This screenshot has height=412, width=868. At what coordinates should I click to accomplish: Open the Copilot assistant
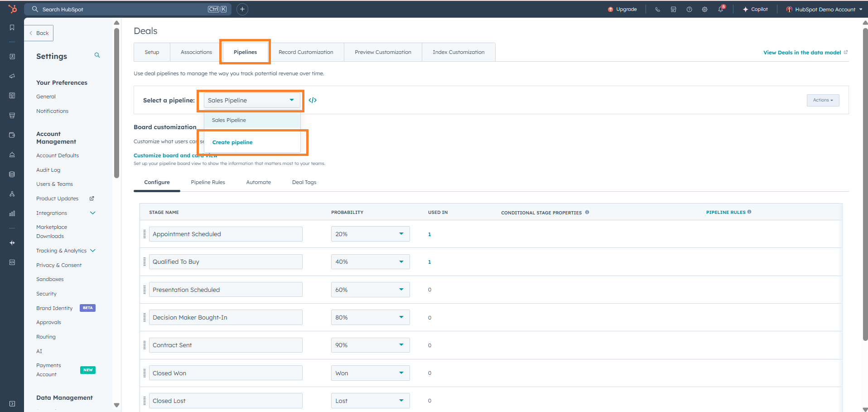[755, 9]
